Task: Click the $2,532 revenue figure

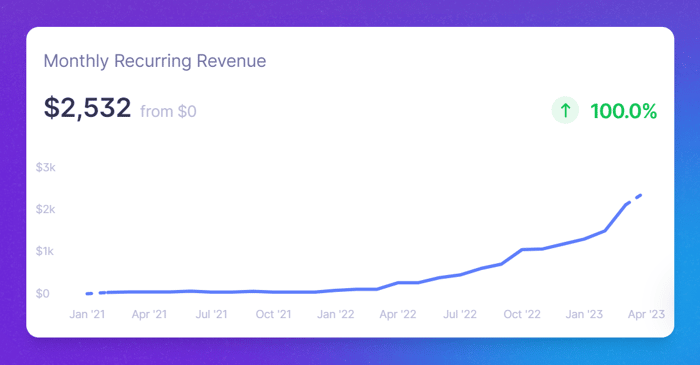Action: coord(88,108)
